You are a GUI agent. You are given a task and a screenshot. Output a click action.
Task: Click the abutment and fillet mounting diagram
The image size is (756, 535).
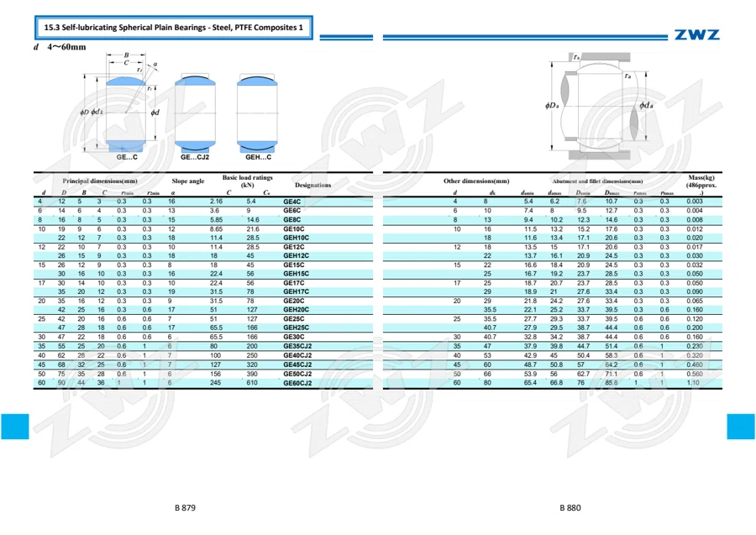(x=599, y=106)
